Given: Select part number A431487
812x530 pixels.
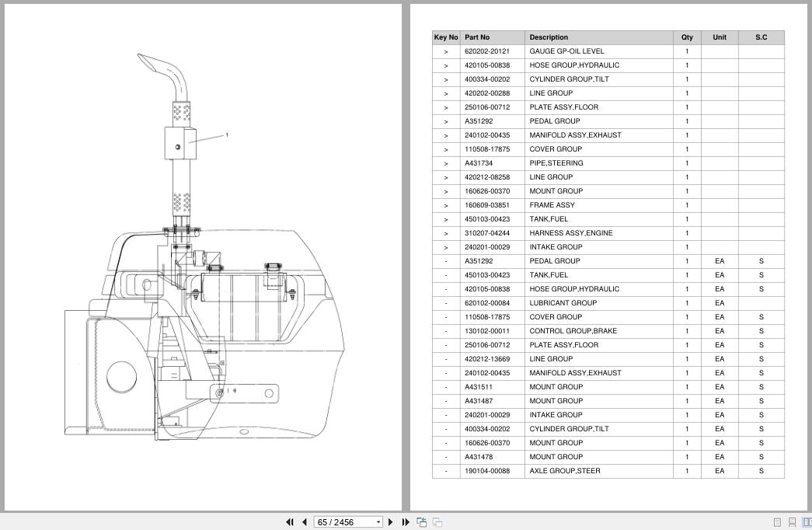Looking at the screenshot, I should point(479,401).
